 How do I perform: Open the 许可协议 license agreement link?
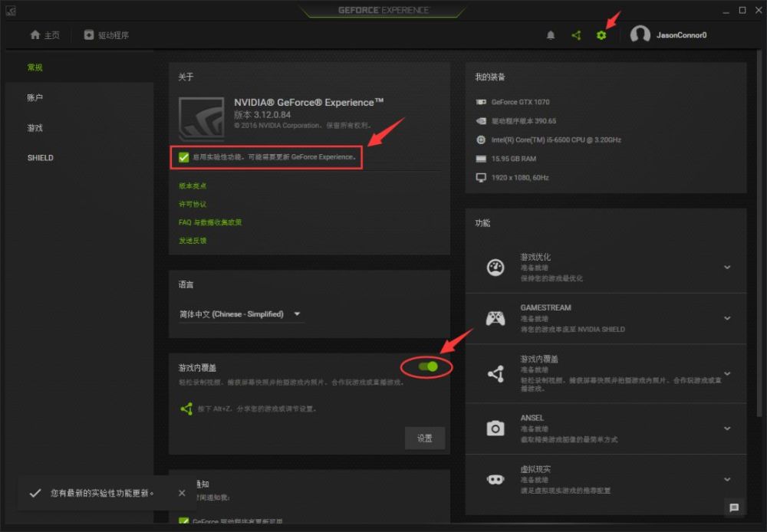click(x=193, y=204)
